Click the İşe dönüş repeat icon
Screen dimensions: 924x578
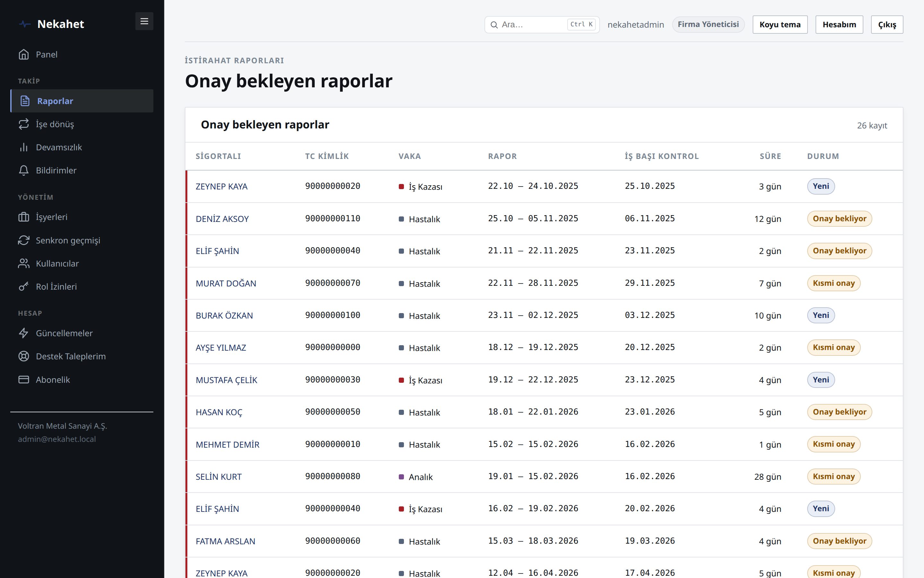[x=24, y=124]
